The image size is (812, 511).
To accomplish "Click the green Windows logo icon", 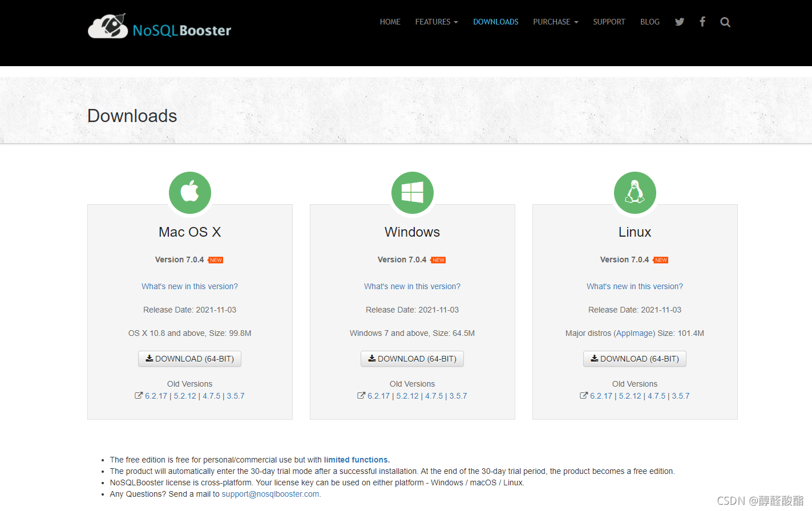I will tap(413, 193).
